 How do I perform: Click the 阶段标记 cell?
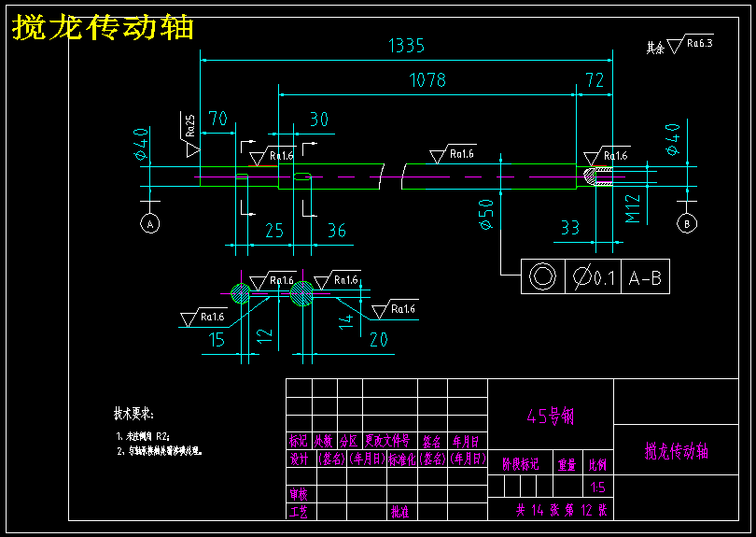pyautogui.click(x=520, y=464)
